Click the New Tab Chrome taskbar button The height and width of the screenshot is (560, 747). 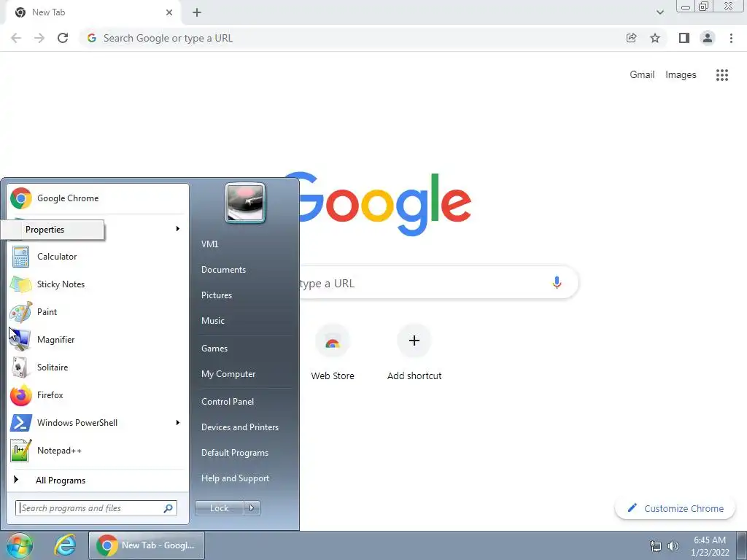coord(147,545)
